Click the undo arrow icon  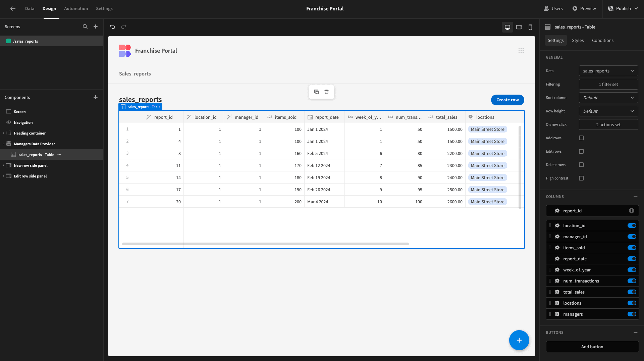click(112, 27)
